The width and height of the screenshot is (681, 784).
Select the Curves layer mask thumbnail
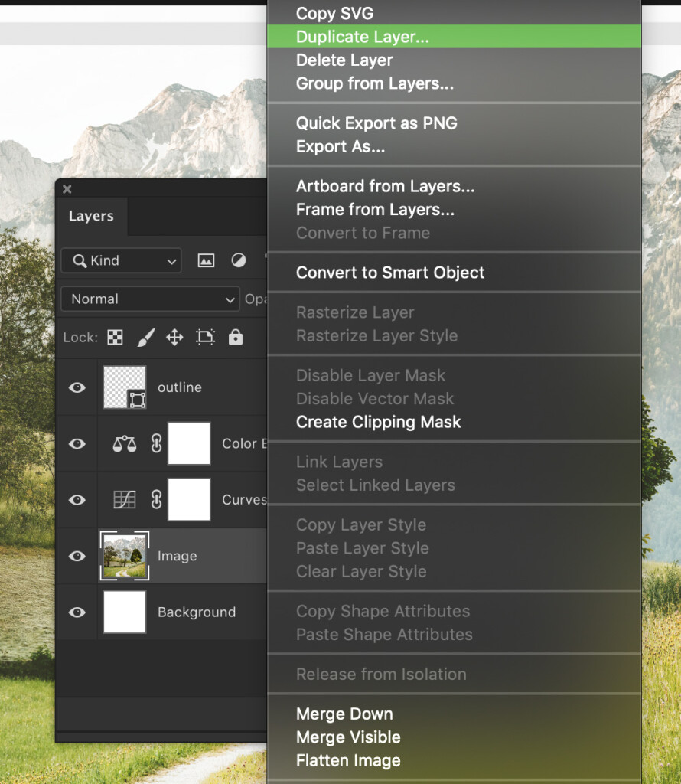[x=189, y=500]
